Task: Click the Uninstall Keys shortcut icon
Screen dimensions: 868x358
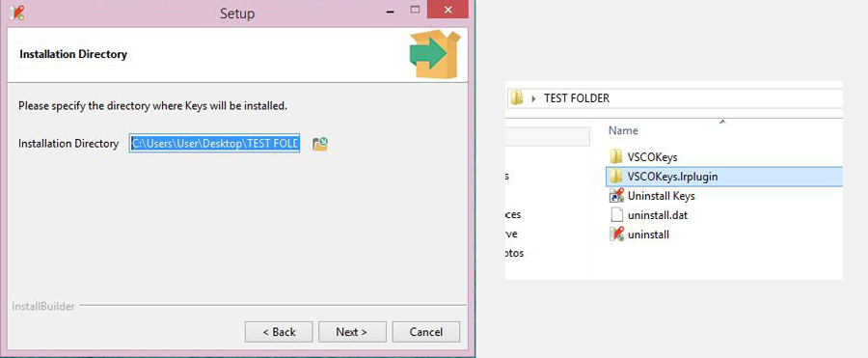Action: coord(616,196)
